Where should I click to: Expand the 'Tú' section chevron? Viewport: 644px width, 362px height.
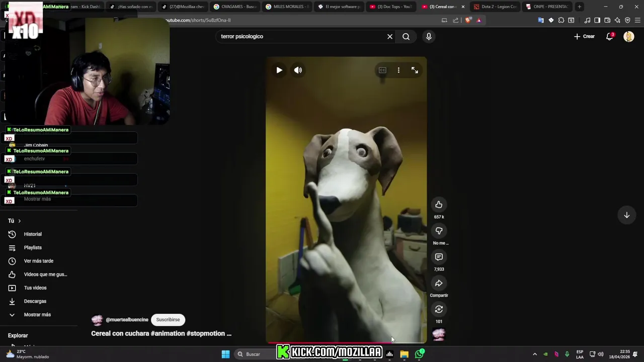point(20,221)
